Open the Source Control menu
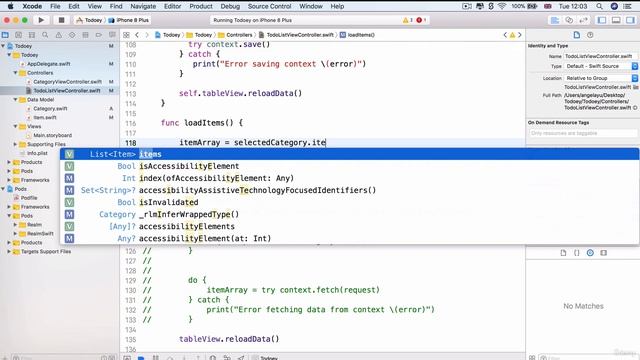Viewport: 640px width, 360px height. [269, 6]
